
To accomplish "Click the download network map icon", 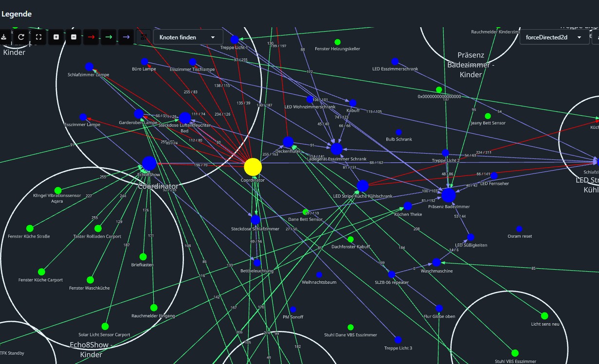I will [x=4, y=37].
